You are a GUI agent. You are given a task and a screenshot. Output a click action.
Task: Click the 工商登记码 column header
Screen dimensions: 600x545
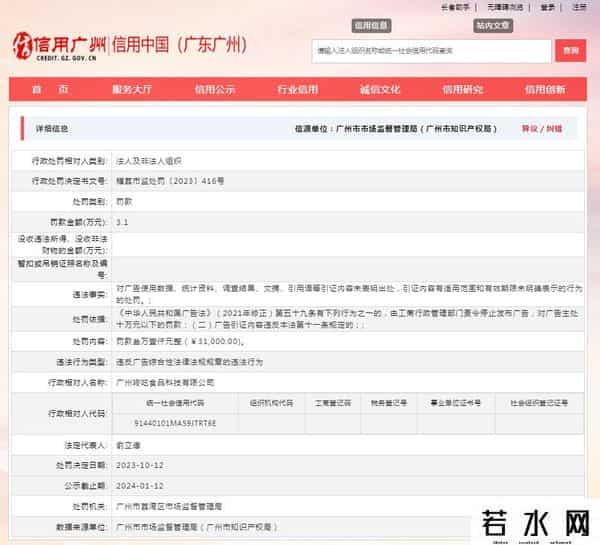[333, 403]
